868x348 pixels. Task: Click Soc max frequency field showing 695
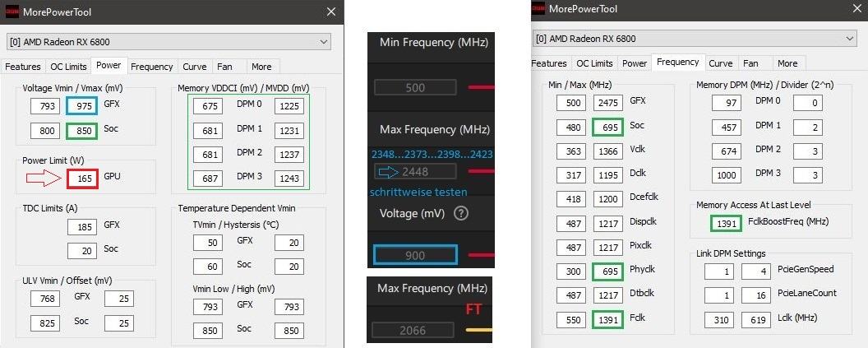pyautogui.click(x=608, y=127)
